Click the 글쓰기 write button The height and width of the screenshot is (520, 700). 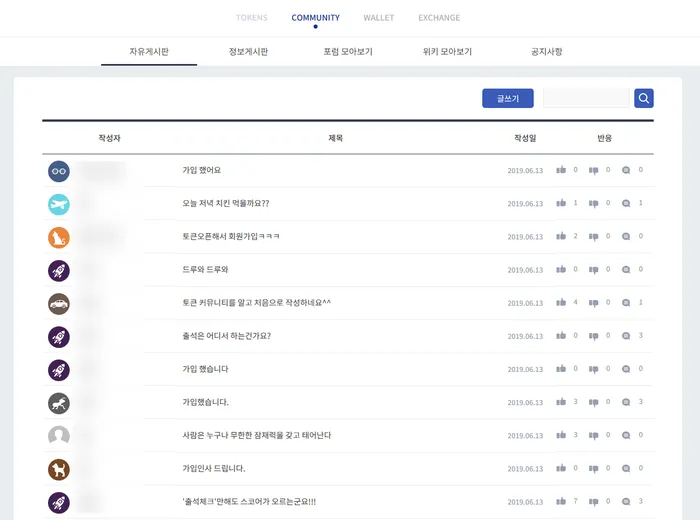508,98
